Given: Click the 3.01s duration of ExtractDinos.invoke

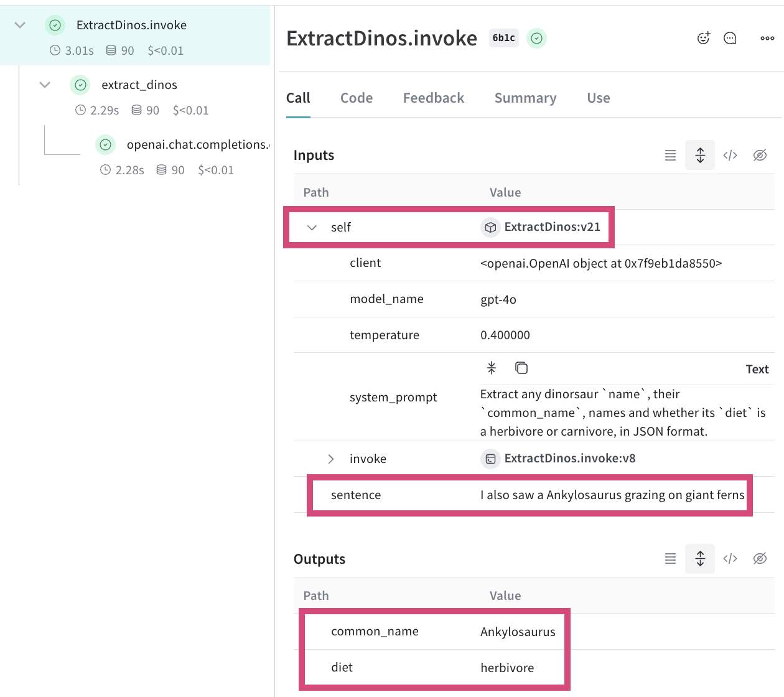Looking at the screenshot, I should 80,50.
